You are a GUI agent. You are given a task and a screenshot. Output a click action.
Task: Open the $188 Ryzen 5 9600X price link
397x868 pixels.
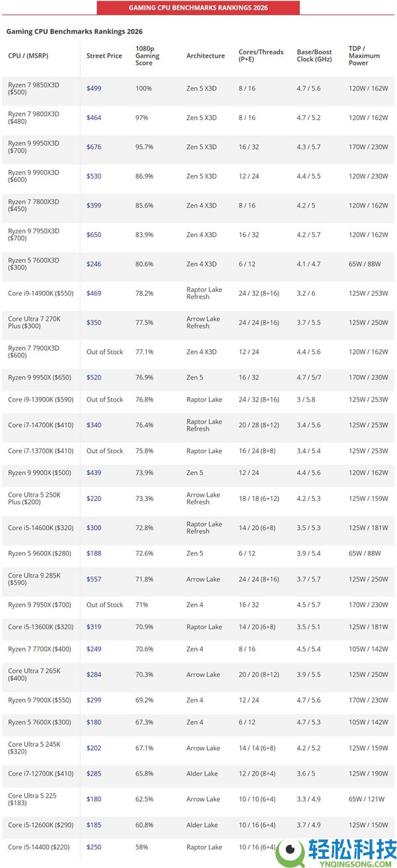(x=94, y=554)
